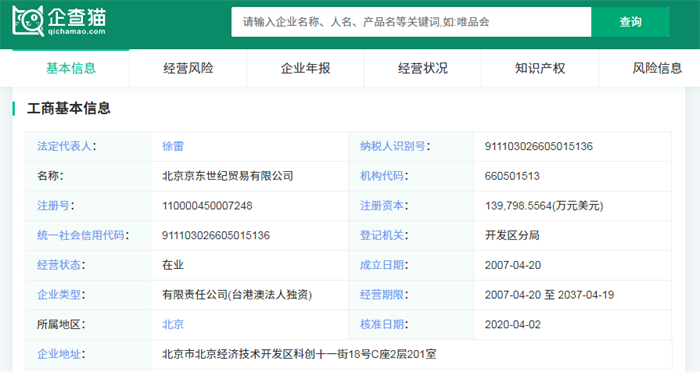Screen dimensions: 700x372
Task: Click the qichamao.com site name text
Action: point(76,32)
